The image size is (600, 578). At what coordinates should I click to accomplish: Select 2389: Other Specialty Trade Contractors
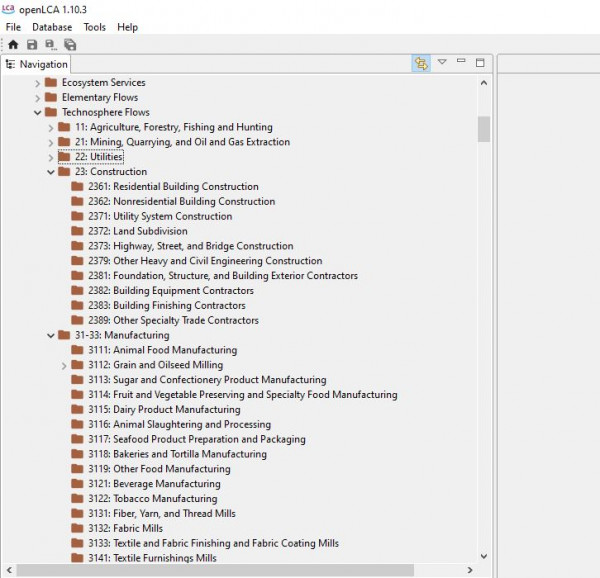click(x=173, y=321)
